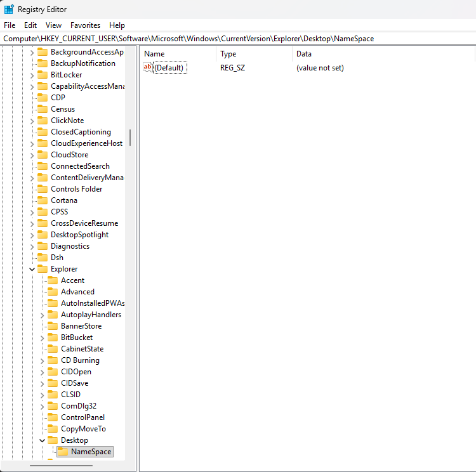
Task: Select the CopyMoveTo folder icon
Action: click(53, 429)
